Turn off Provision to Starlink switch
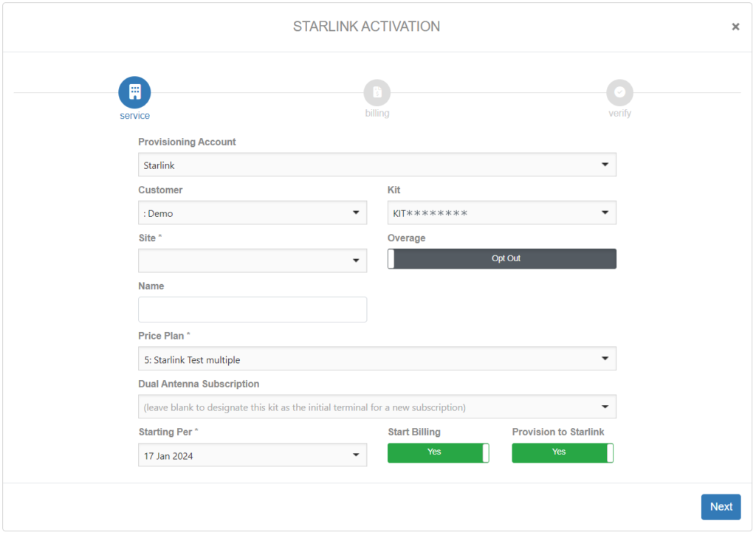This screenshot has height=535, width=756. [x=562, y=452]
